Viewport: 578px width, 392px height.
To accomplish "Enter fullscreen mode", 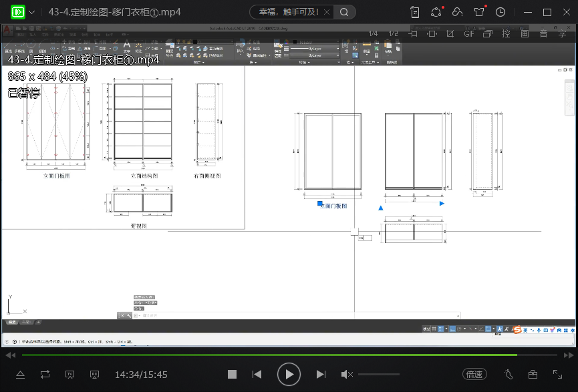I will pyautogui.click(x=557, y=375).
